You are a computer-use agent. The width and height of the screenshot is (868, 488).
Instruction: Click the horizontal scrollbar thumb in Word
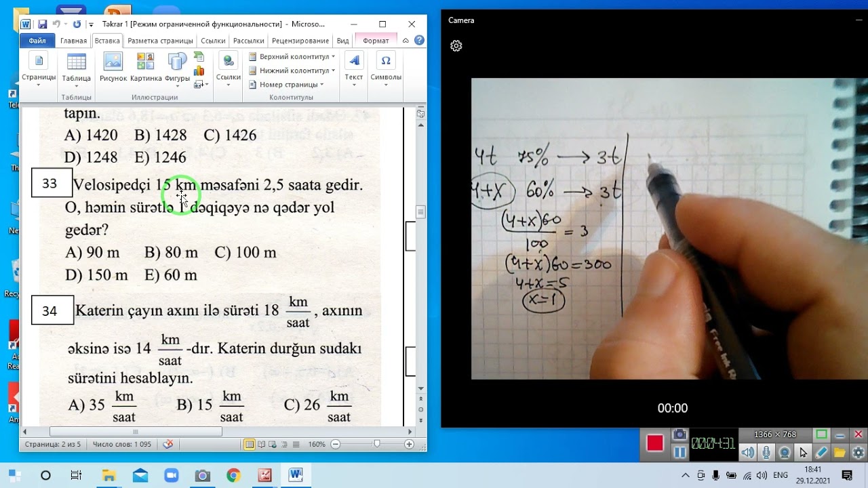click(136, 432)
